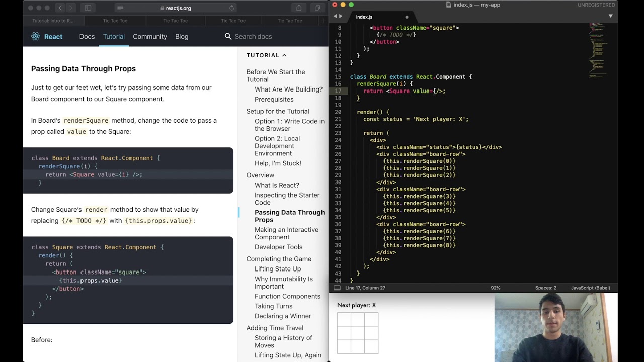Open 'Adding Time Travel' sidebar link

point(275,328)
